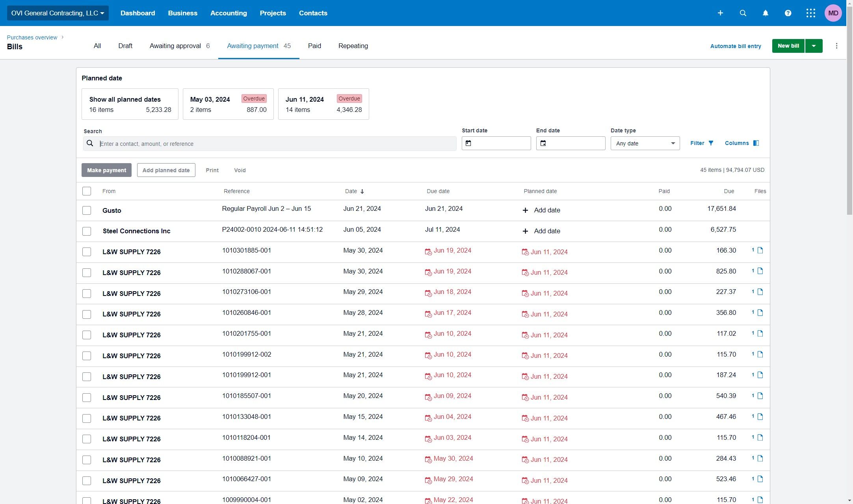
Task: Toggle the select-all header checkbox
Action: pos(87,191)
